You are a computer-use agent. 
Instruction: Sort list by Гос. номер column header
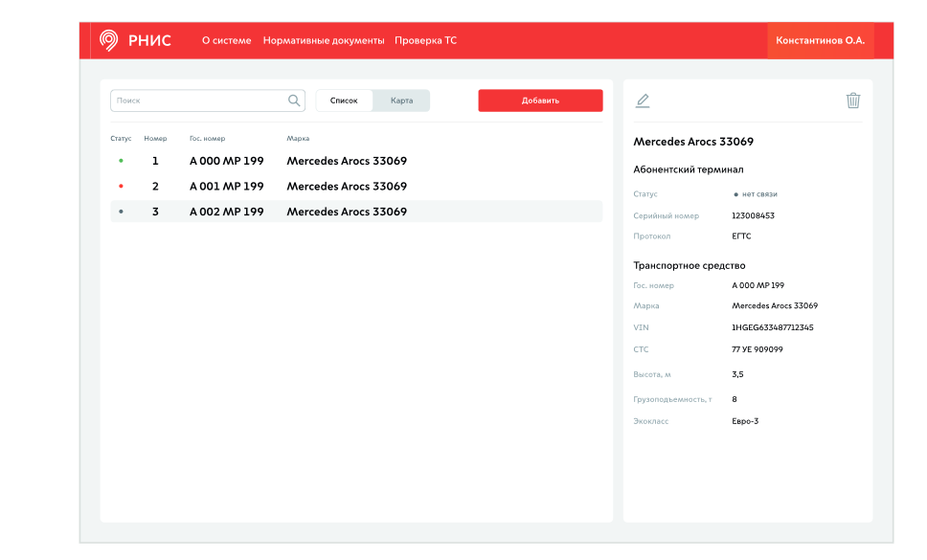(x=207, y=139)
